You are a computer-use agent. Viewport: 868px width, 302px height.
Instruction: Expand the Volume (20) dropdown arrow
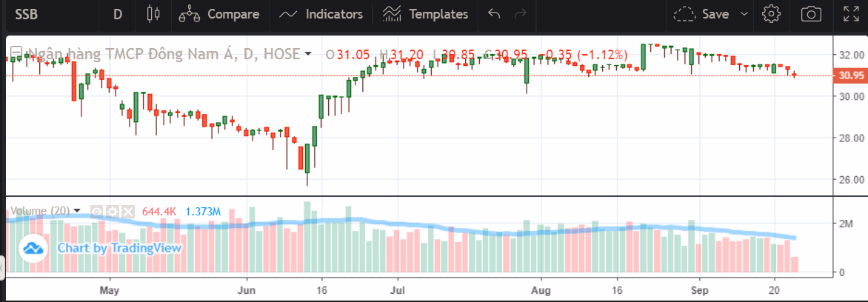77,212
